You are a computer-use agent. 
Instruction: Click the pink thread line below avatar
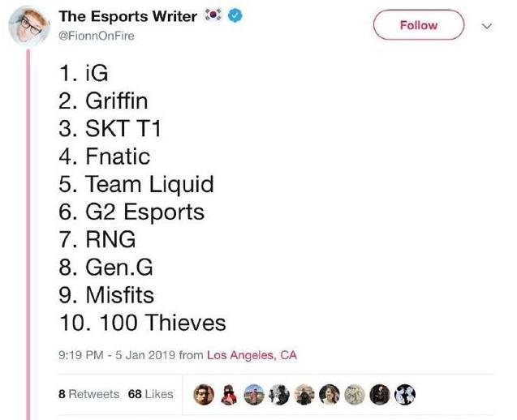coord(28,234)
